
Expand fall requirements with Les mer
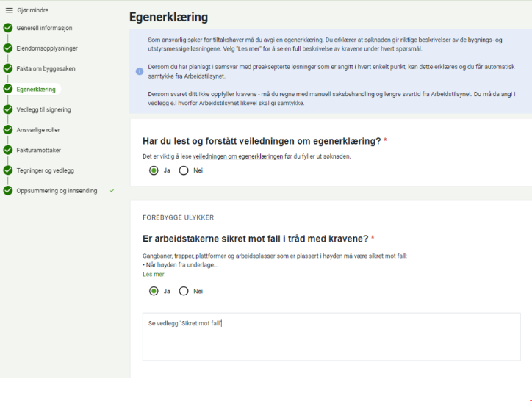click(x=153, y=274)
